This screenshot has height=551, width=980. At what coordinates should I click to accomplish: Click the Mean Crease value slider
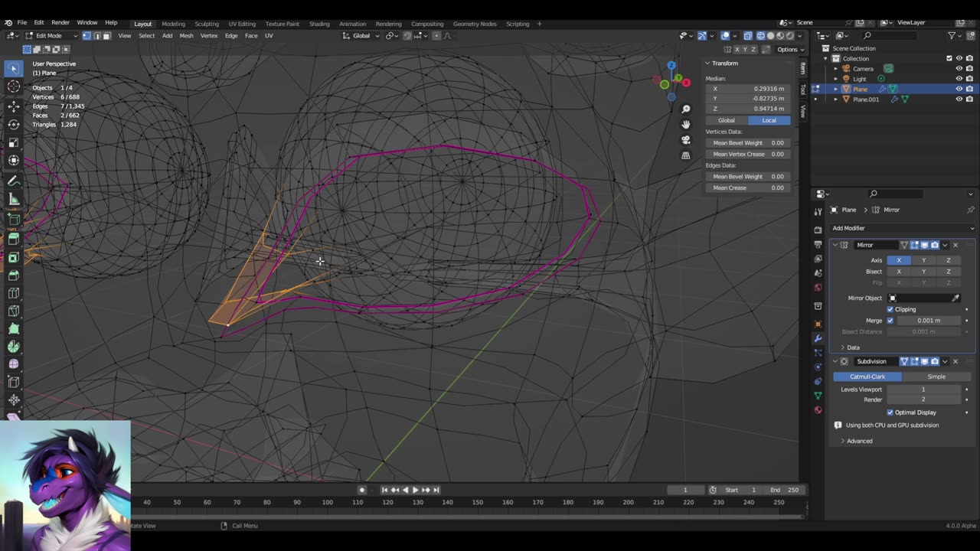[x=747, y=187]
